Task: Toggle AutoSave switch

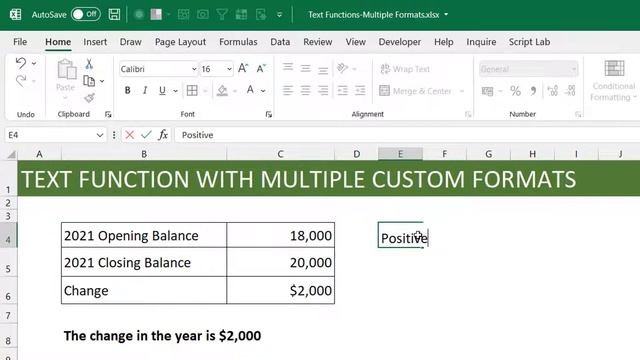Action: (86, 14)
